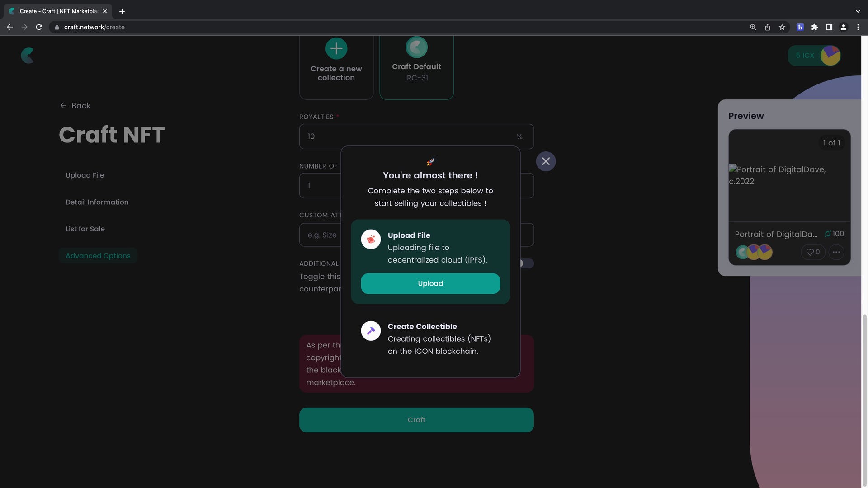The image size is (868, 488).
Task: Open the Advanced Options section
Action: tap(98, 256)
